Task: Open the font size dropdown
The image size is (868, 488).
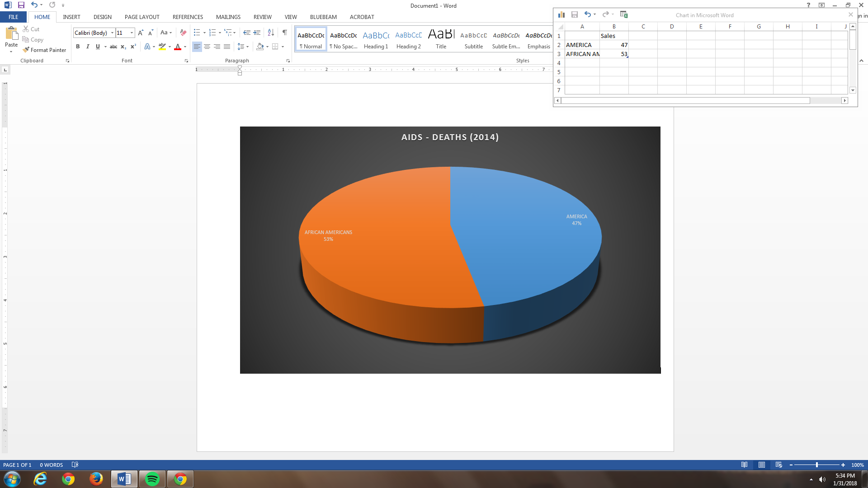Action: pos(132,33)
